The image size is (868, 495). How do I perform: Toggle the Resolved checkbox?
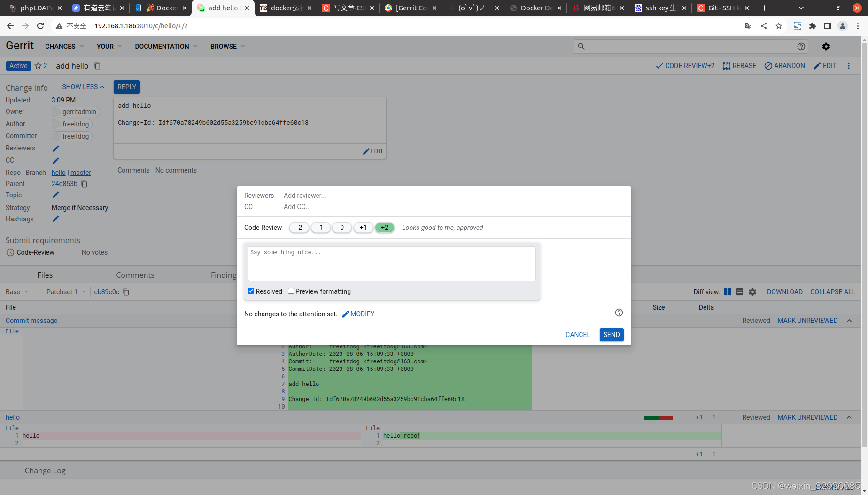point(251,291)
